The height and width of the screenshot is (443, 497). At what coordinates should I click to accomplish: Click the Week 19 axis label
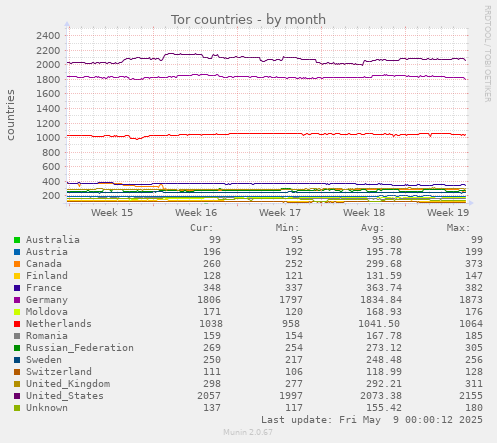click(x=448, y=213)
